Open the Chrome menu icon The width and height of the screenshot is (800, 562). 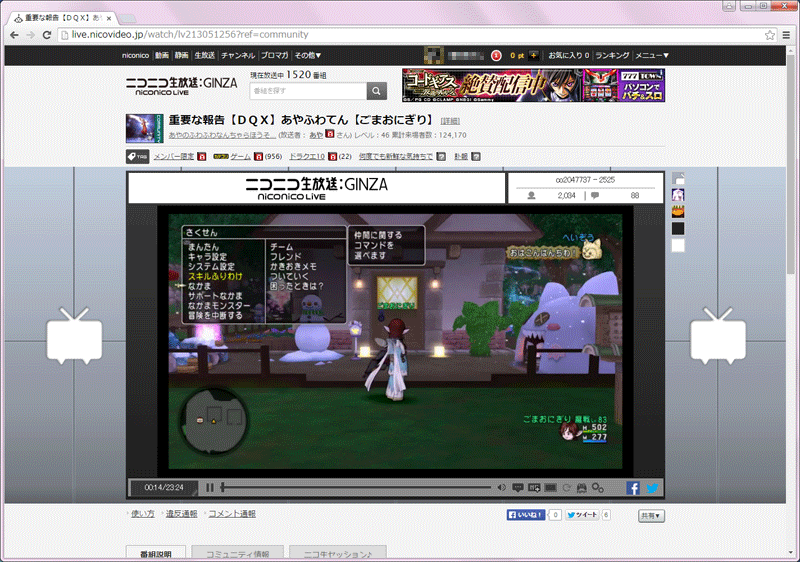786,35
